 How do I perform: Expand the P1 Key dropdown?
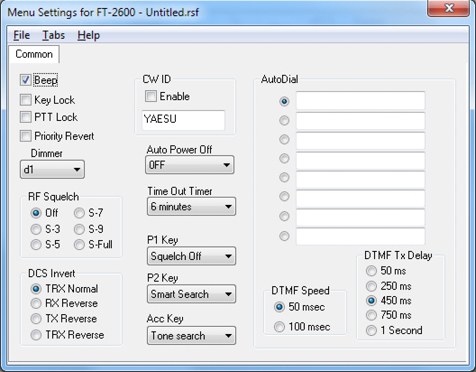pyautogui.click(x=191, y=256)
